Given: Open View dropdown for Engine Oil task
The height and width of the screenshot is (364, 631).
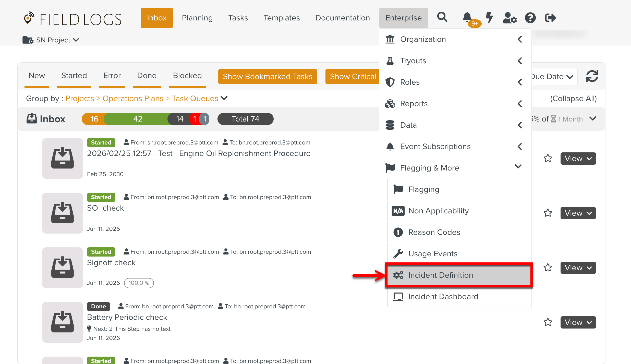Looking at the screenshot, I should point(578,158).
